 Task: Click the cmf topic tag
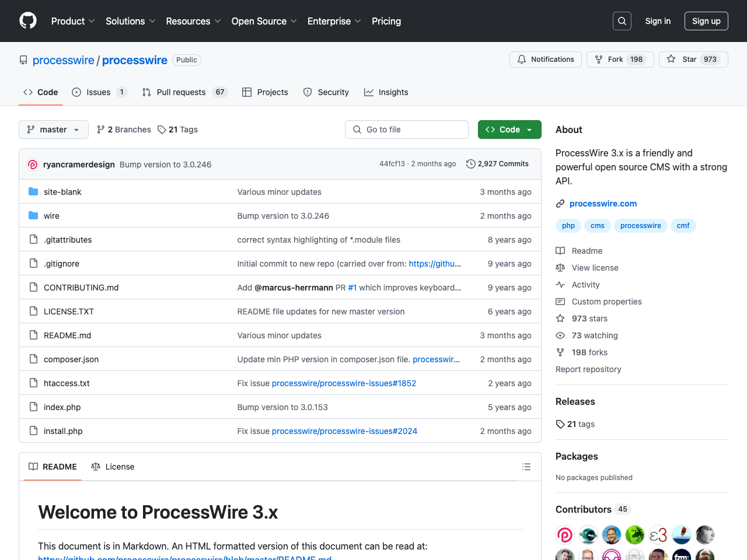[683, 226]
